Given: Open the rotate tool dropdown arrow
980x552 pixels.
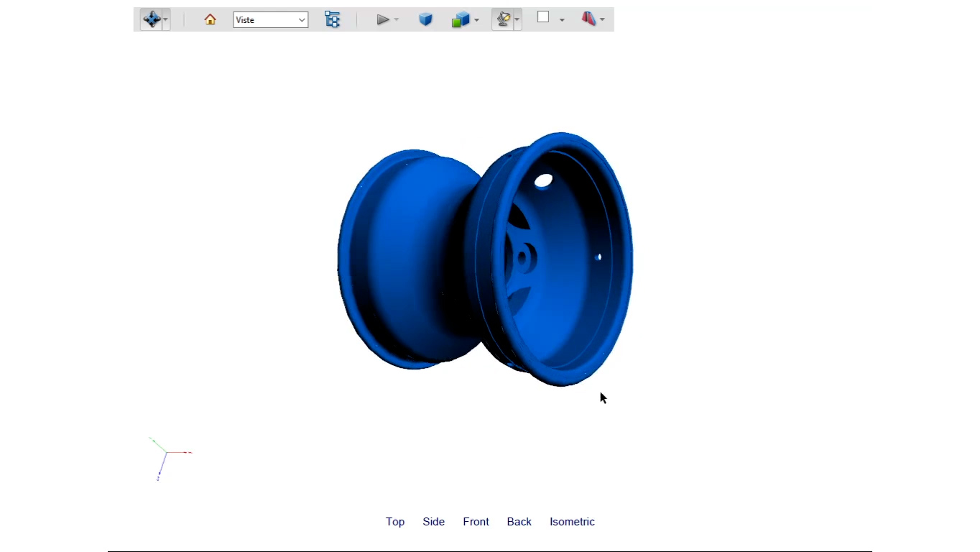Looking at the screenshot, I should tap(166, 19).
